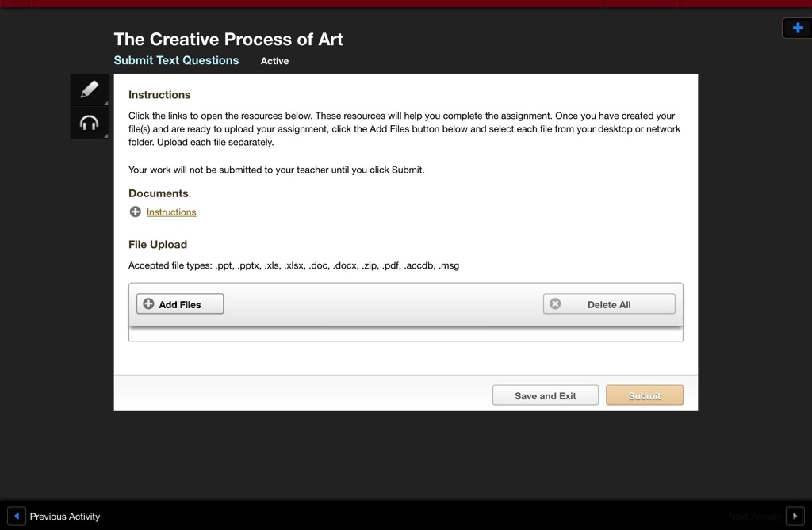The height and width of the screenshot is (530, 812).
Task: Click the Delete All button
Action: (x=608, y=303)
